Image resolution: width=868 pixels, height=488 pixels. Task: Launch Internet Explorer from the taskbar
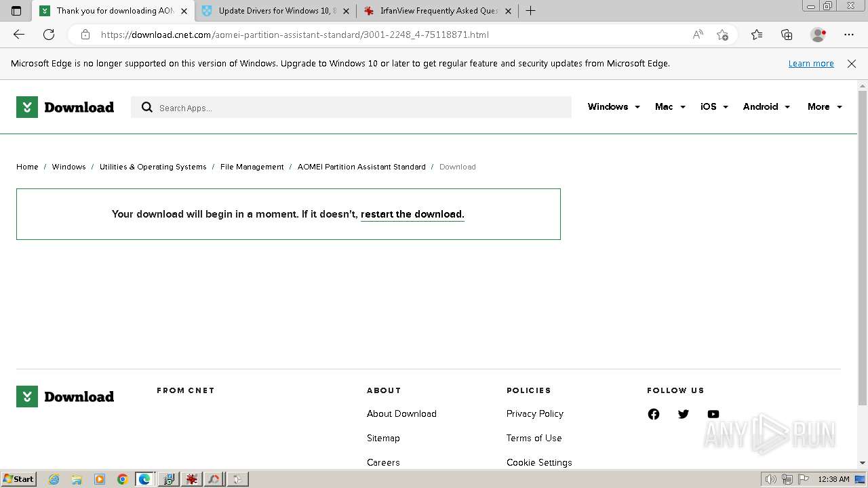(54, 479)
